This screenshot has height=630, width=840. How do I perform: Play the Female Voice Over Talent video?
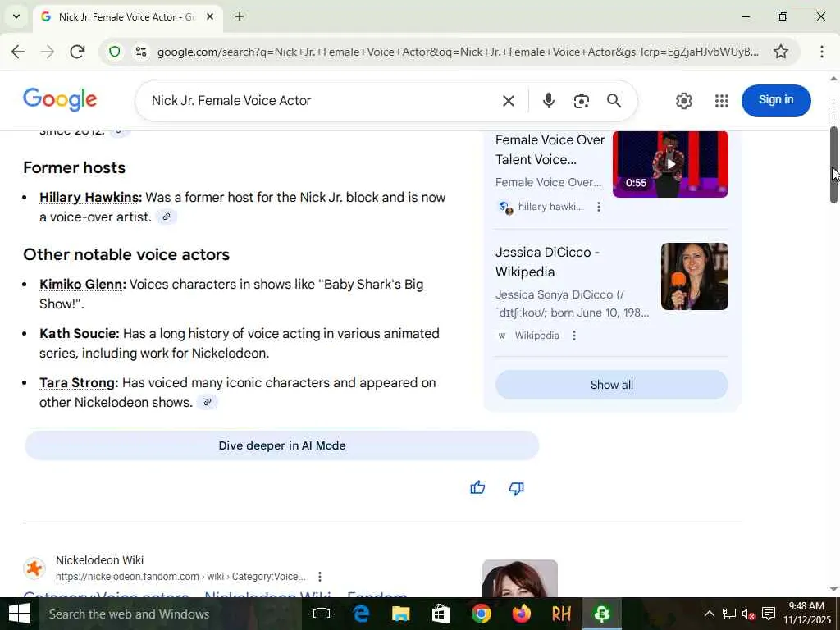click(670, 164)
